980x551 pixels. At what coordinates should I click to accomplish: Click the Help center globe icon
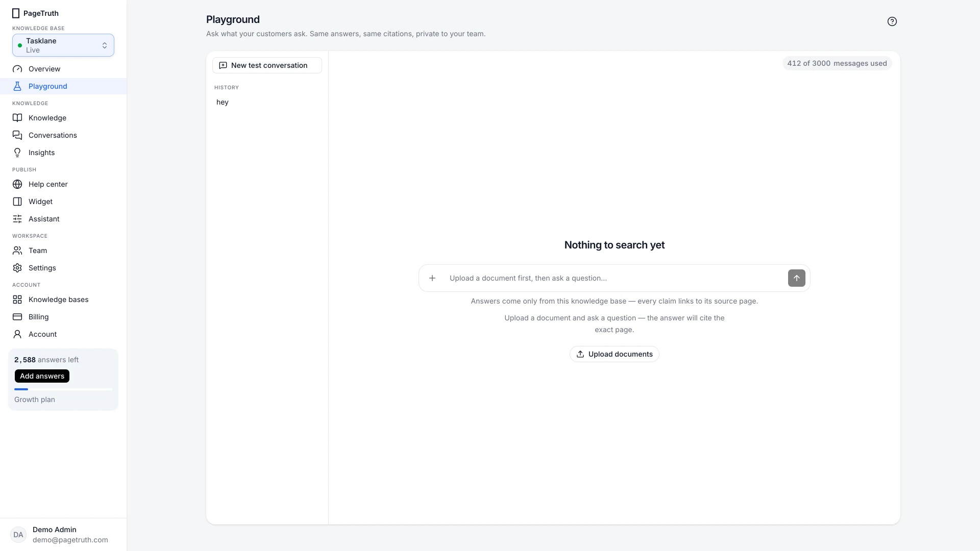click(x=17, y=184)
